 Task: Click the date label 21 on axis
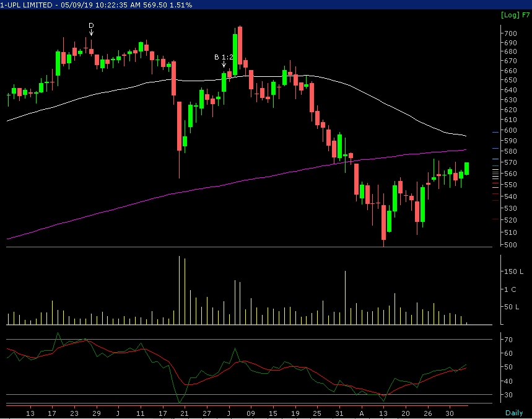[184, 413]
